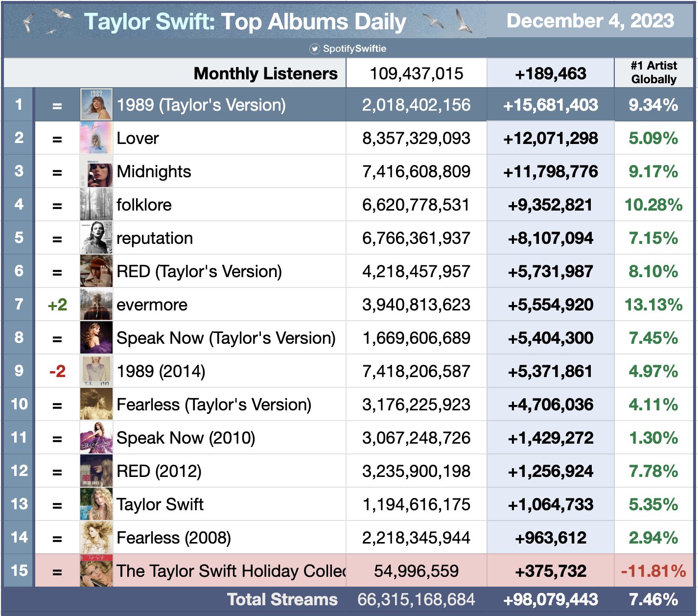The image size is (698, 616).
Task: Open the evermore album cover thumbnail
Action: (x=96, y=305)
